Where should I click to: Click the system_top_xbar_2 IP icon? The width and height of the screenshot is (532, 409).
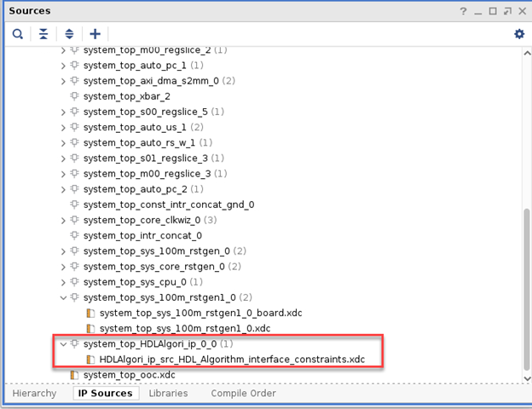tap(74, 96)
